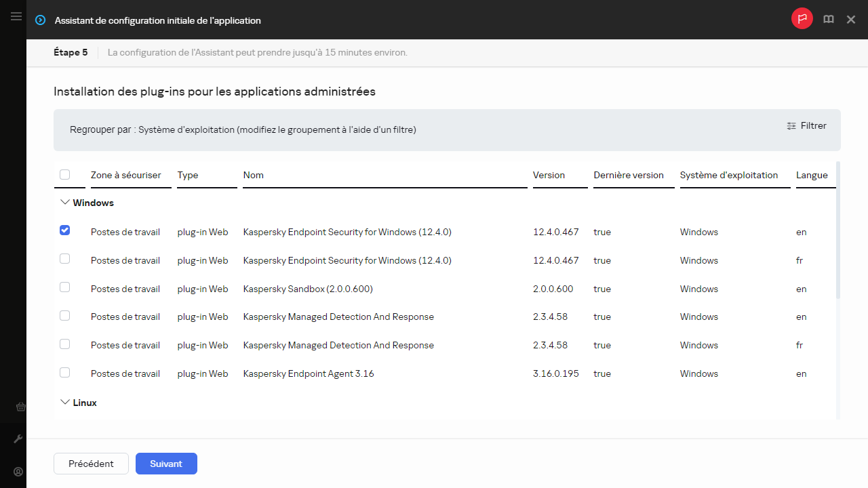Click the blue circled arrow wizard icon
This screenshot has width=868, height=488.
pyautogui.click(x=41, y=20)
